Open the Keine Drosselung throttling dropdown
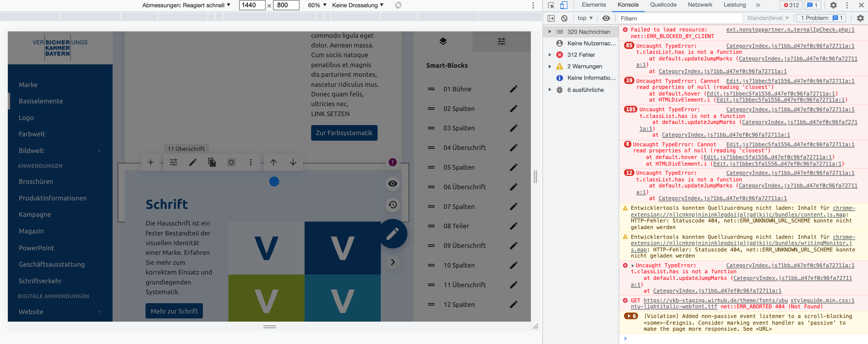This screenshot has height=344, width=868. tap(357, 5)
